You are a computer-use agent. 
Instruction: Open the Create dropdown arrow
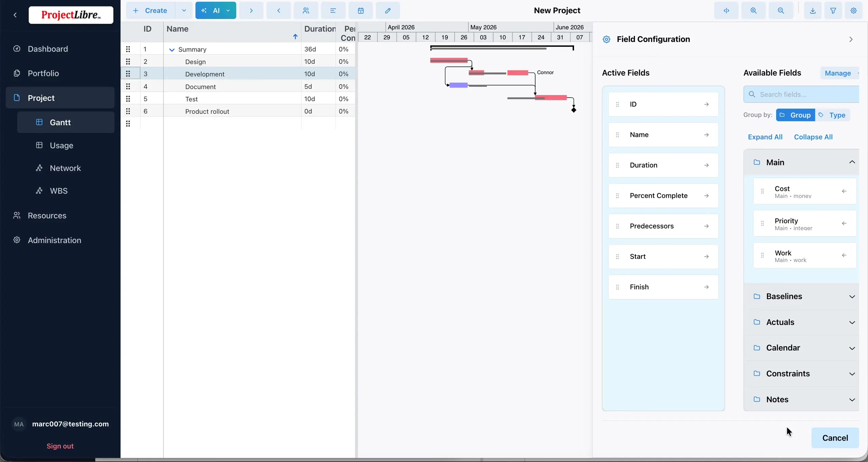(184, 11)
